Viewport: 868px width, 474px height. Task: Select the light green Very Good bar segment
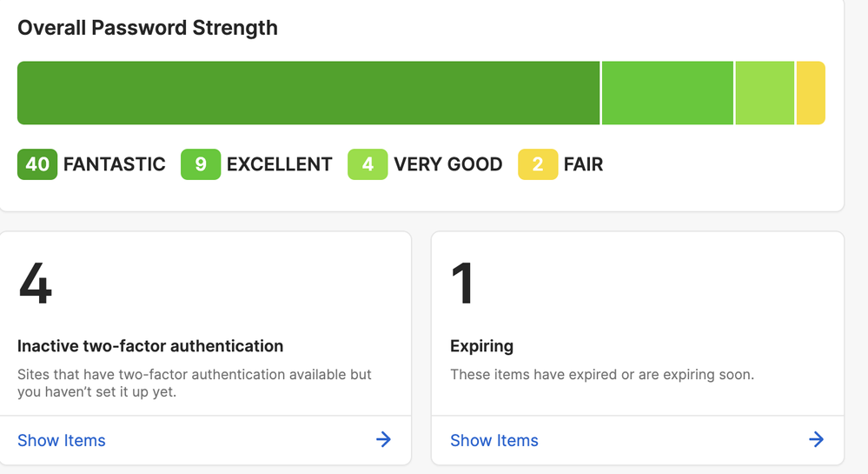click(x=765, y=93)
